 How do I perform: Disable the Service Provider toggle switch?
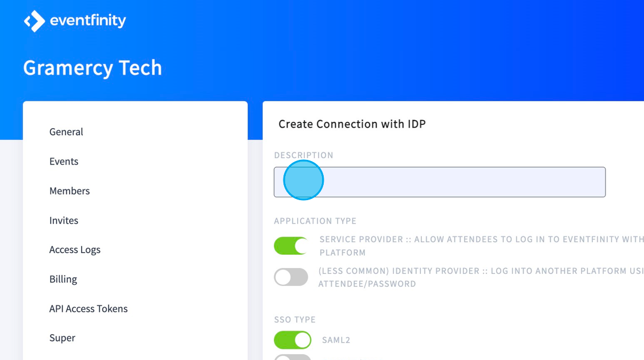point(291,246)
